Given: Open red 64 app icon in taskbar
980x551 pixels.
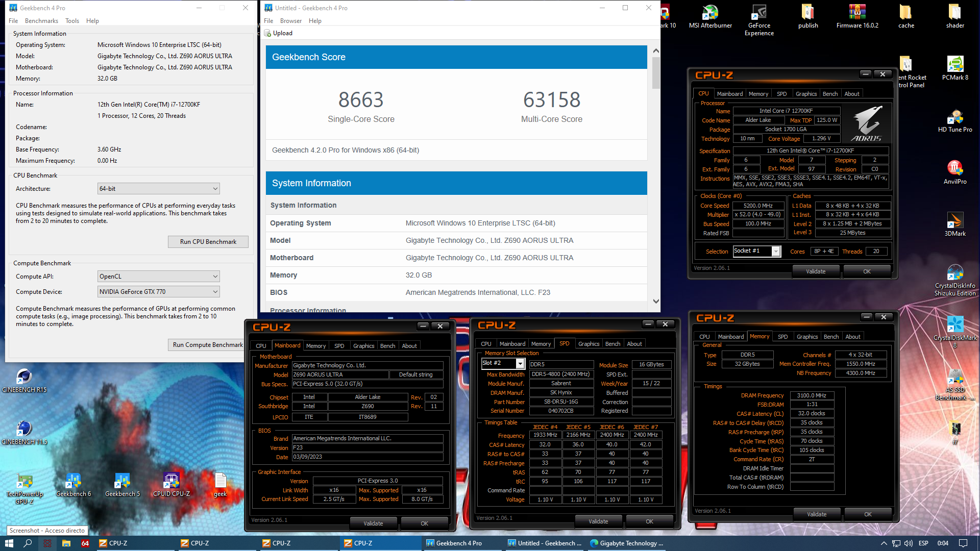Looking at the screenshot, I should (x=85, y=543).
